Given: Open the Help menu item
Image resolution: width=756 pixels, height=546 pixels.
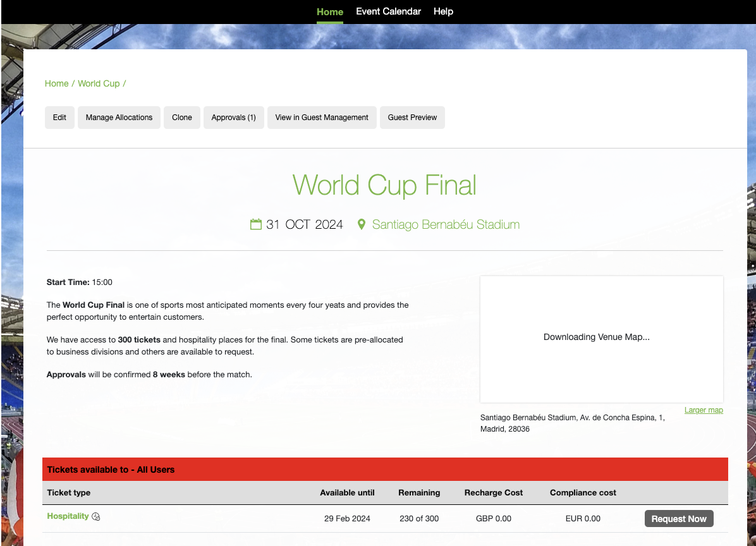Looking at the screenshot, I should (x=443, y=11).
